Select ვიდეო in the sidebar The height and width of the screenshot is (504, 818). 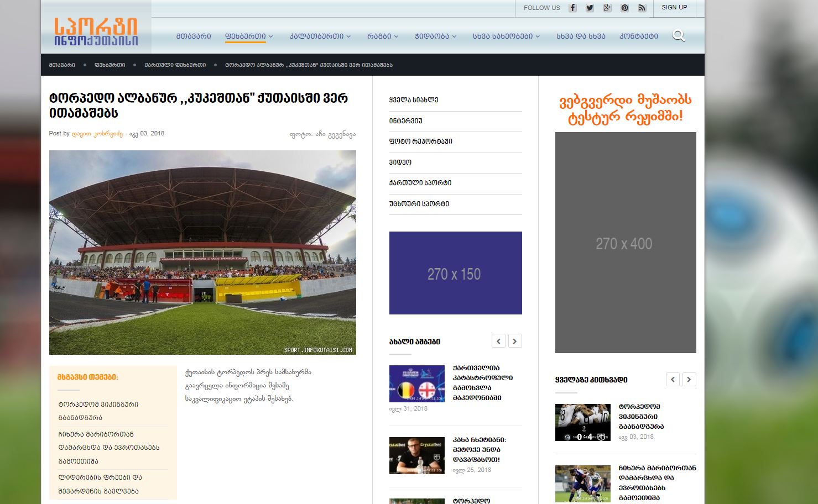point(400,162)
